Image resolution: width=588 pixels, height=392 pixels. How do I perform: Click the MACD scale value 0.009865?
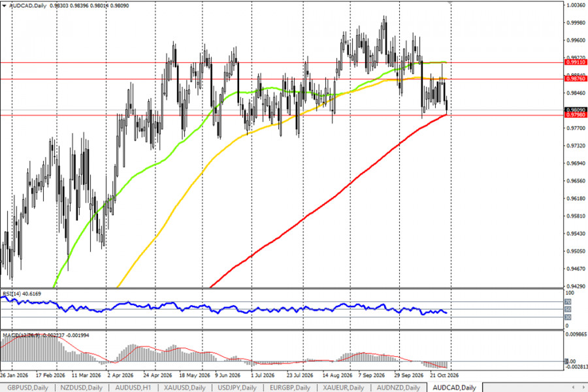tap(576, 335)
